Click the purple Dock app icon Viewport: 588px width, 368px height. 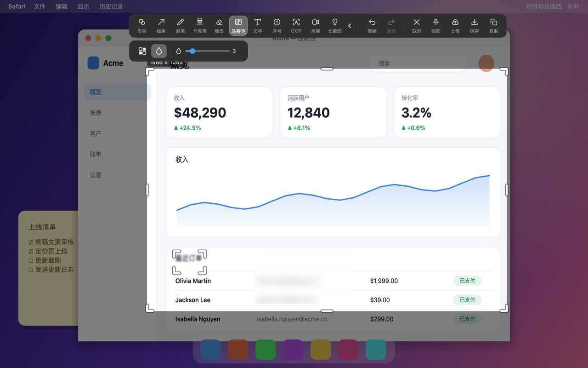(x=293, y=350)
